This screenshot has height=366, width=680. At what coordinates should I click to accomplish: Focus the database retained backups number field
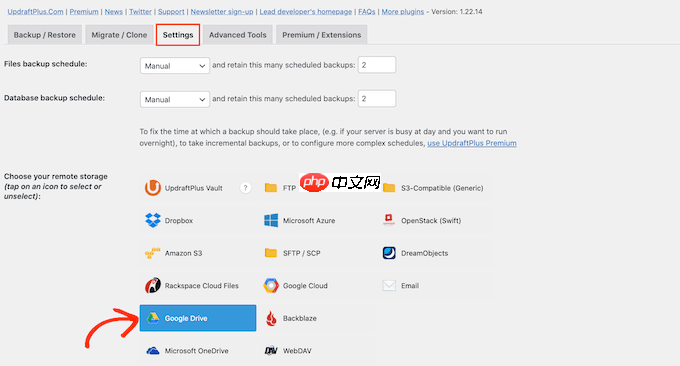377,98
